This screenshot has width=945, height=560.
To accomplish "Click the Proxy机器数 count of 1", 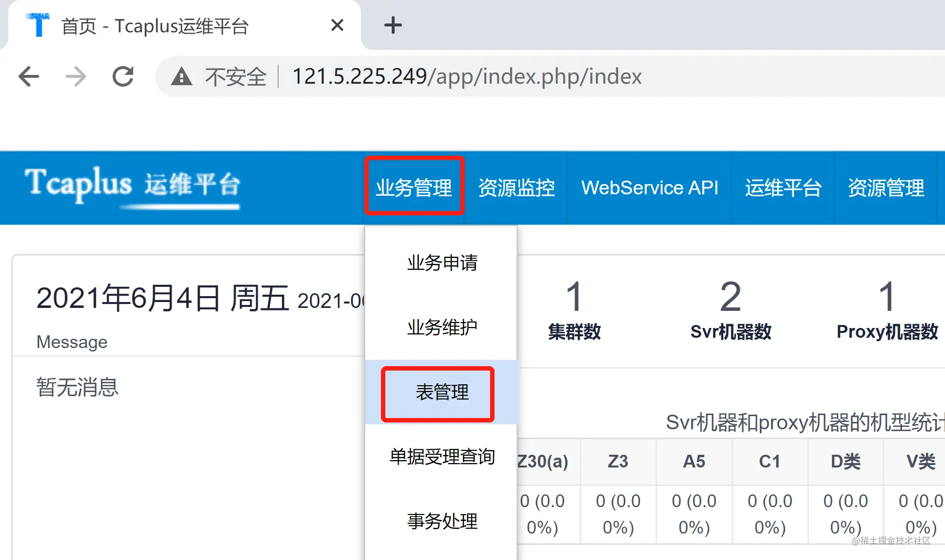I will coord(887,297).
